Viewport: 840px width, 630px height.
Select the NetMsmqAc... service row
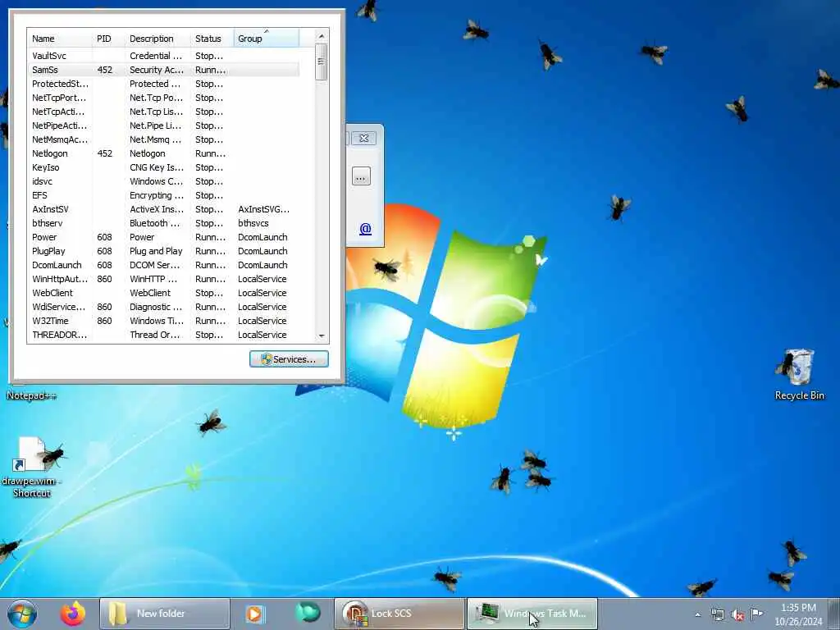point(163,139)
